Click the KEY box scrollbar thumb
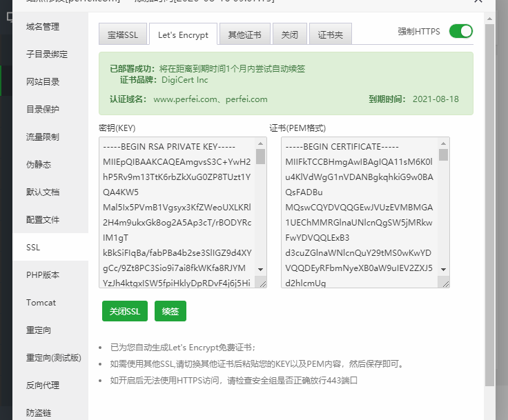 click(260, 157)
